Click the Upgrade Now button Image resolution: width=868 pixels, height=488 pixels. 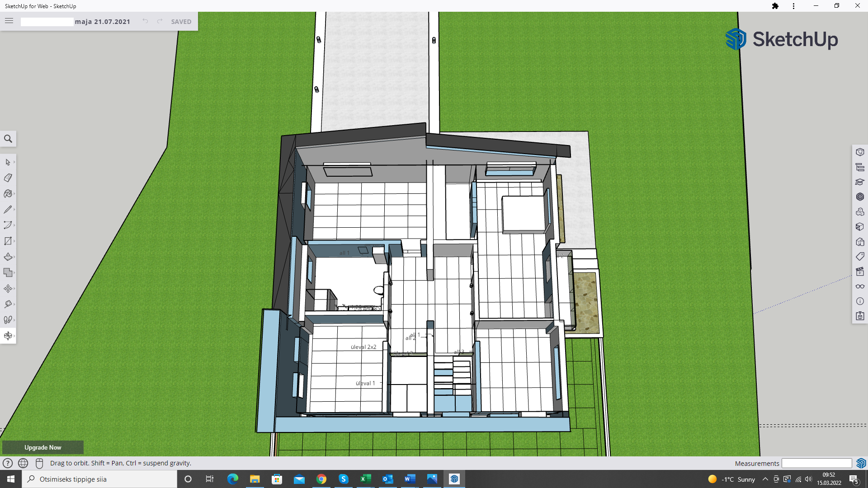tap(43, 447)
